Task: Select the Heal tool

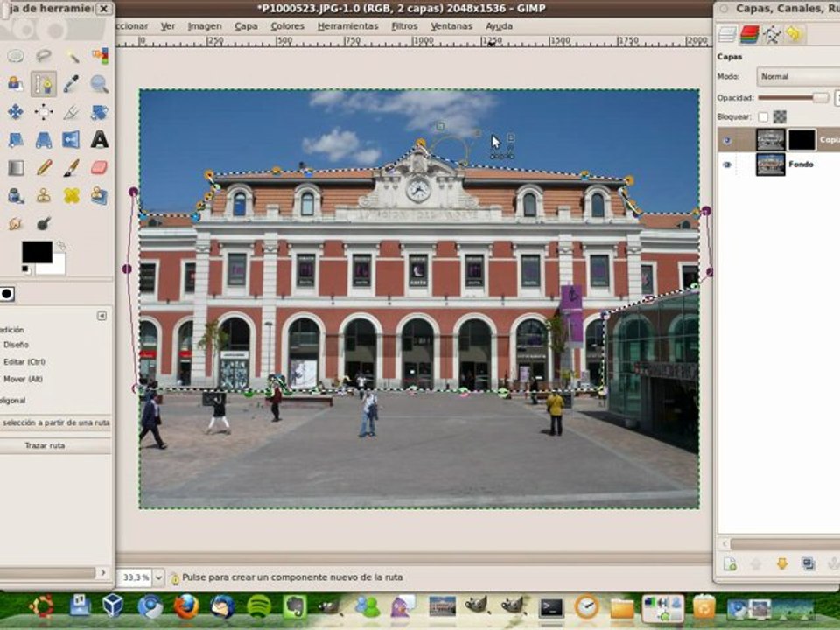Action: coord(71,195)
